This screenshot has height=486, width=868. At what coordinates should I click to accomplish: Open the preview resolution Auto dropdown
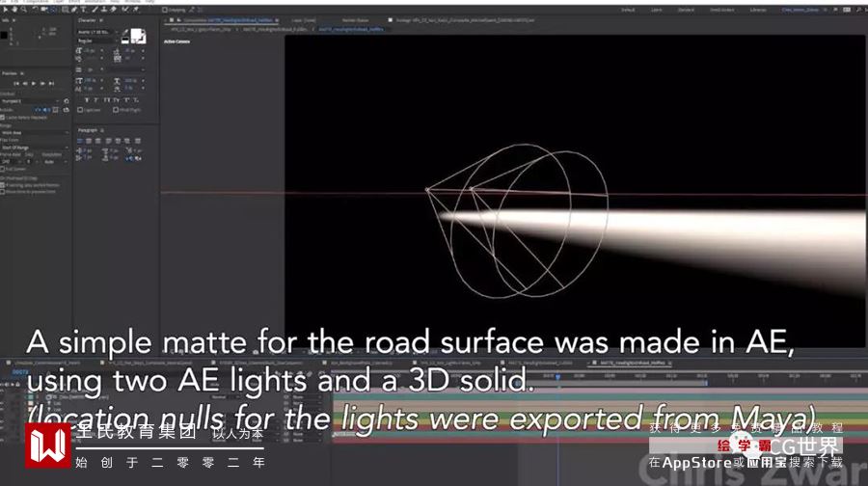[56, 162]
